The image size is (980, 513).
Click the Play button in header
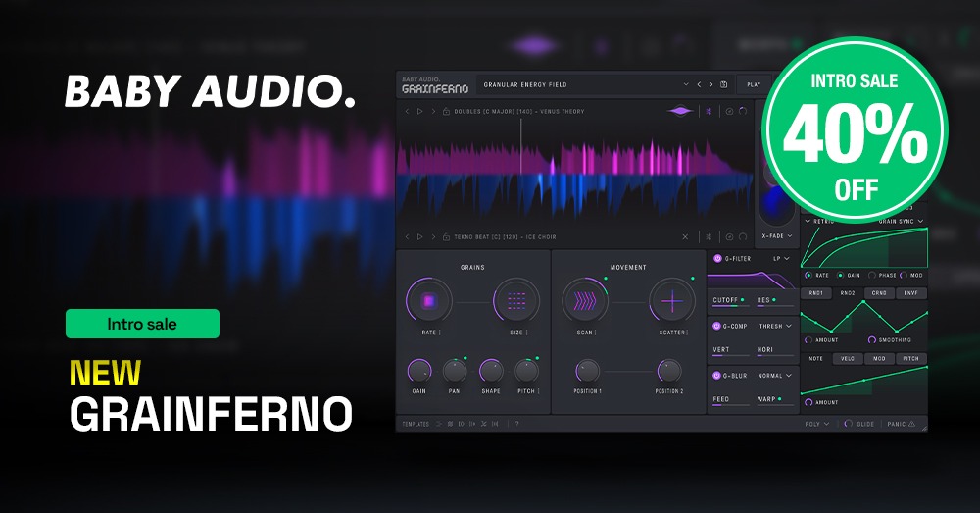coord(754,85)
